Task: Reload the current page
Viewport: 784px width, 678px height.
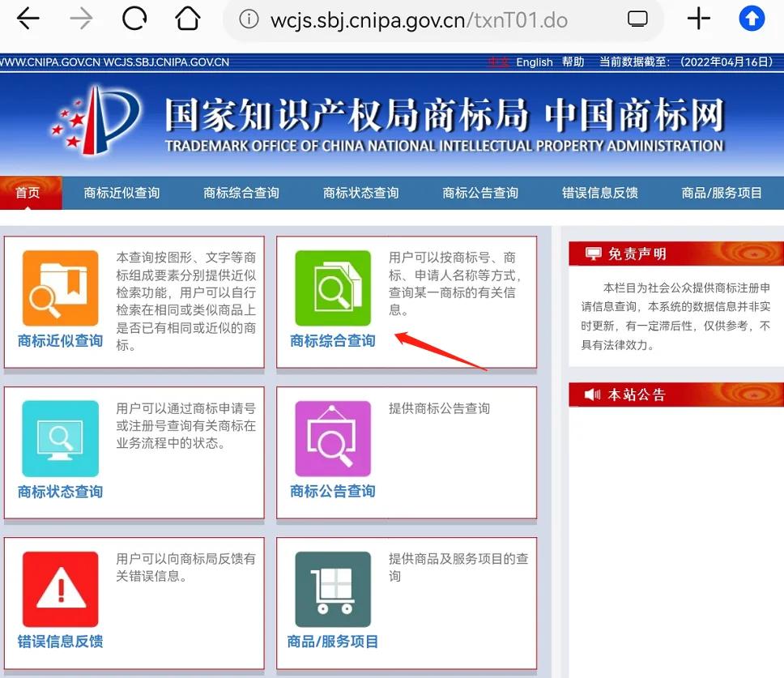Action: point(134,19)
